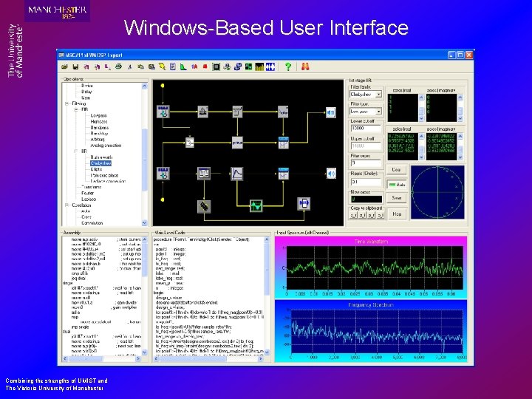Click the green curve plot toolbar icon
532x399 pixels.
(183, 66)
